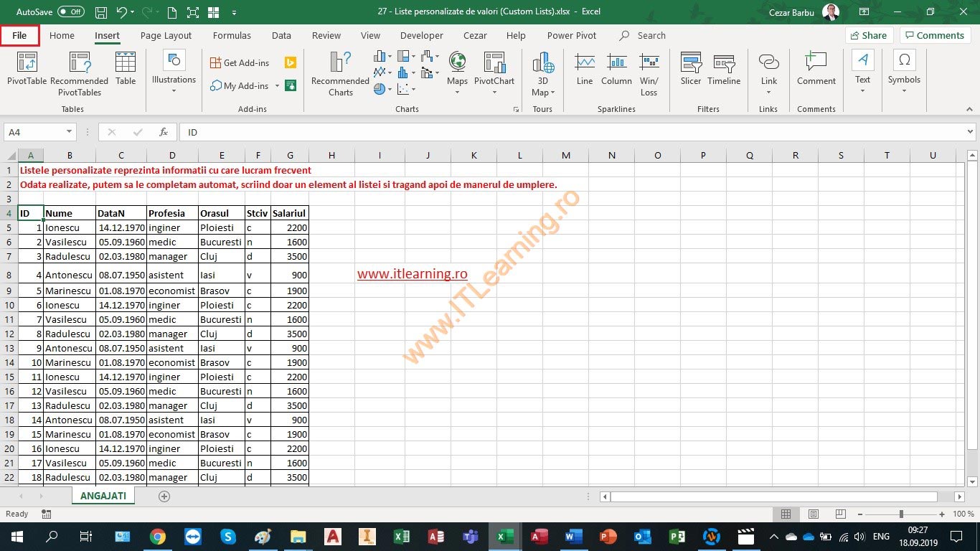Create a new workbook from the Quick Access toolbar
980x551 pixels.
[171, 12]
